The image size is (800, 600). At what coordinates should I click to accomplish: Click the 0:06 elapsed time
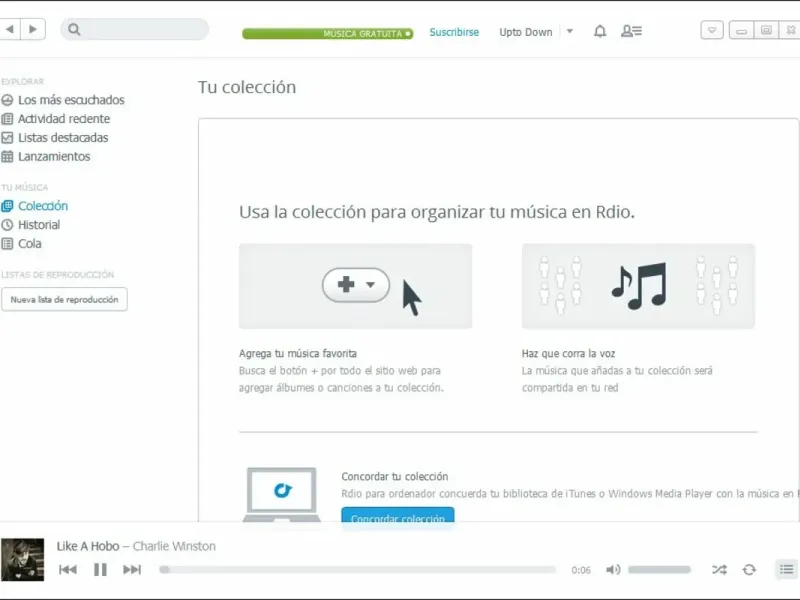[581, 570]
